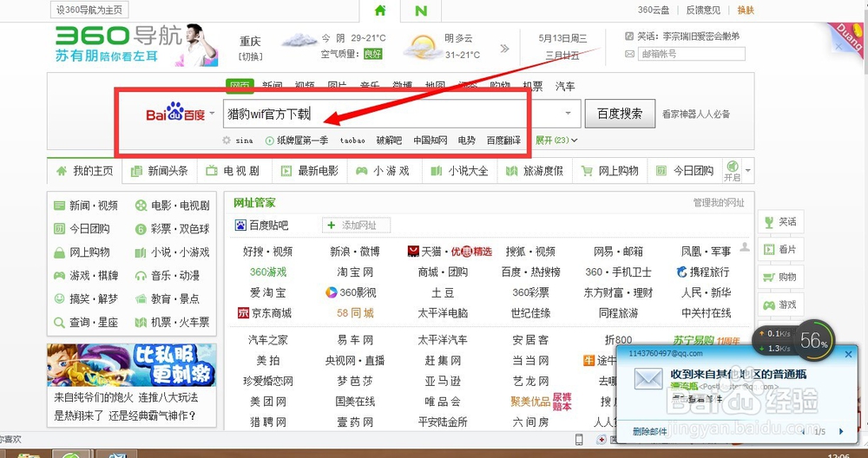Select the 网上购物 tab
This screenshot has height=458, width=868.
pos(609,171)
